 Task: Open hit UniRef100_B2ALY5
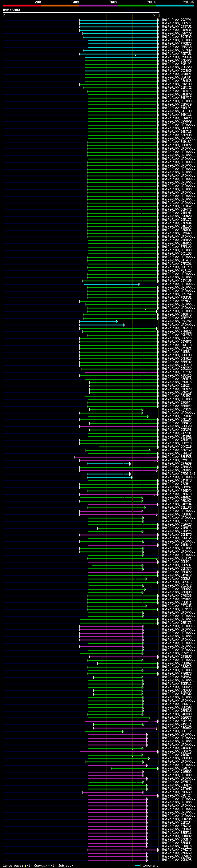176,768
